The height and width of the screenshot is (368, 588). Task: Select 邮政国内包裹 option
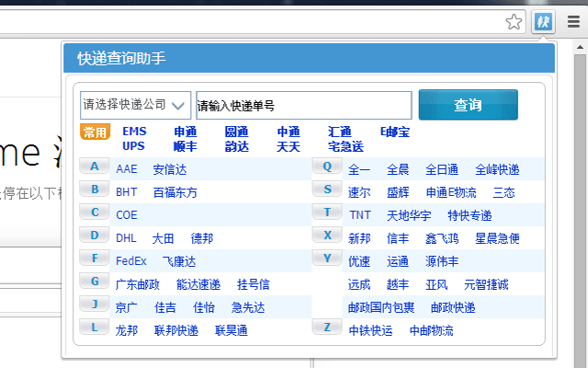click(x=381, y=307)
